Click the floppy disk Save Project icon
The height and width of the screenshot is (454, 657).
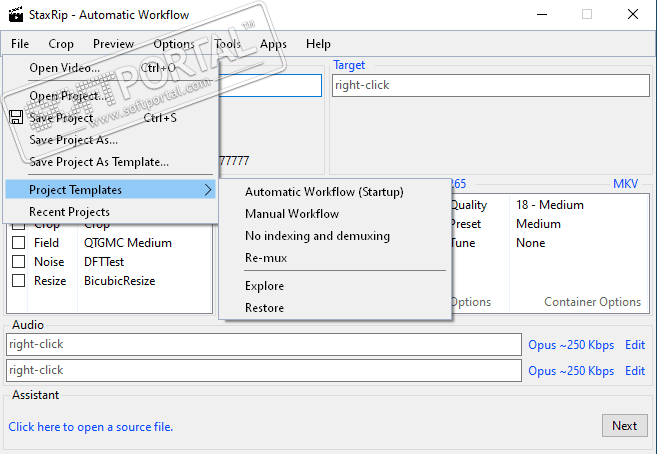click(x=16, y=118)
